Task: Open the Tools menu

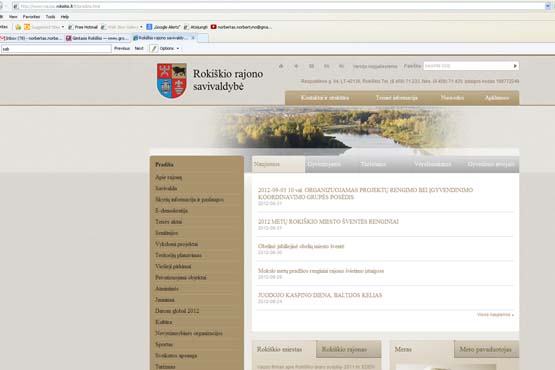Action: (50, 17)
